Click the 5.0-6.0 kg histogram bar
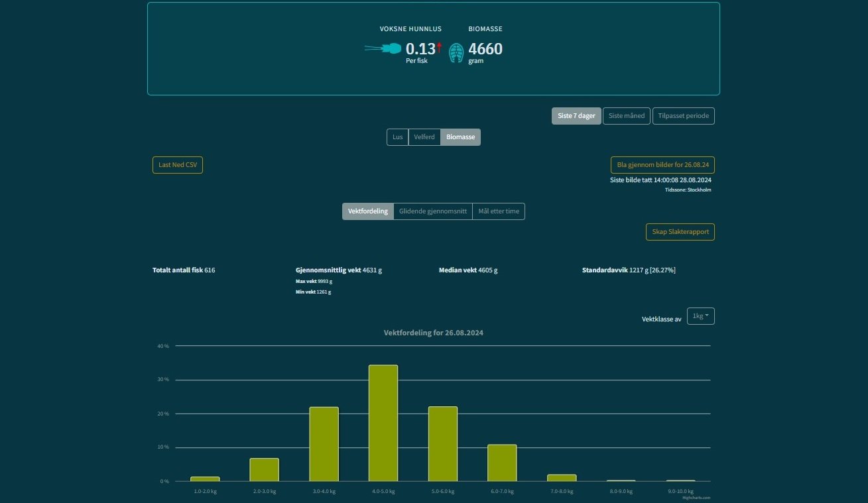Viewport: 868px width, 503px height. [x=443, y=444]
